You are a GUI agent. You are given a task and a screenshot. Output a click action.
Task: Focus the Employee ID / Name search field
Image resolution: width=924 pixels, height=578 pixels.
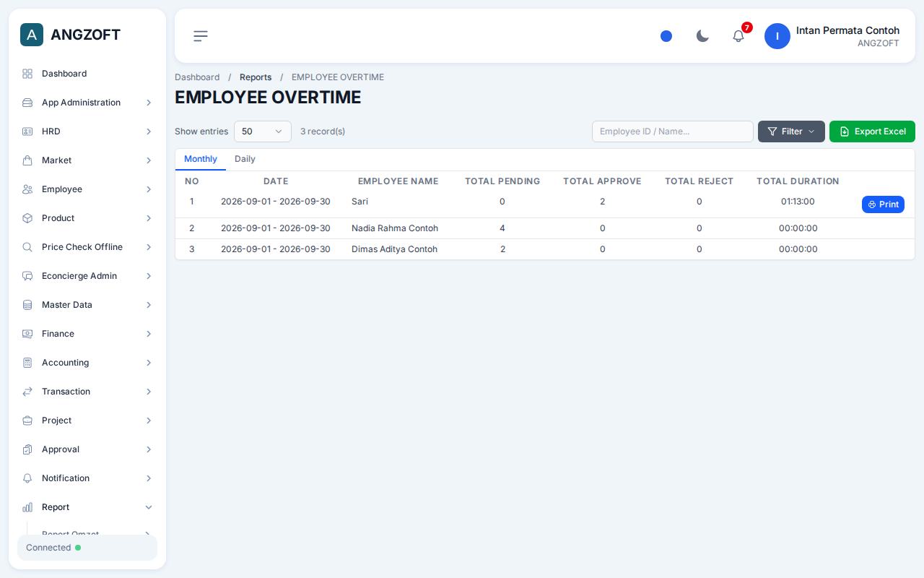[x=673, y=131]
